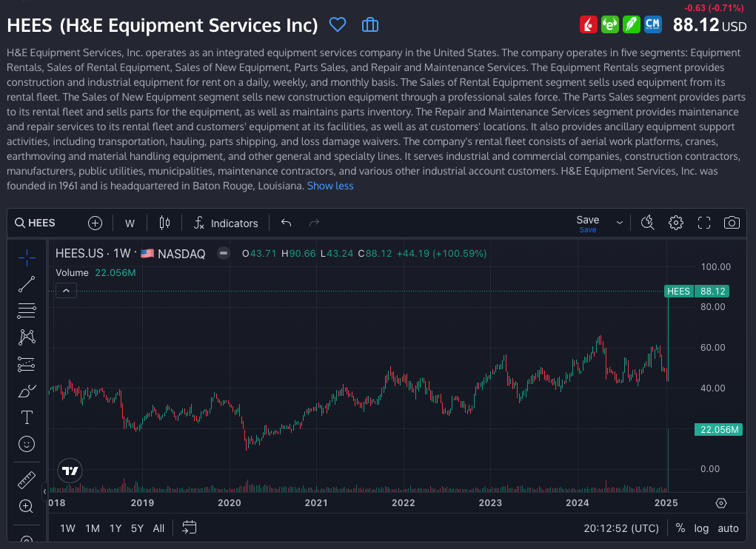
Task: Select the Text annotation tool
Action: click(x=27, y=417)
